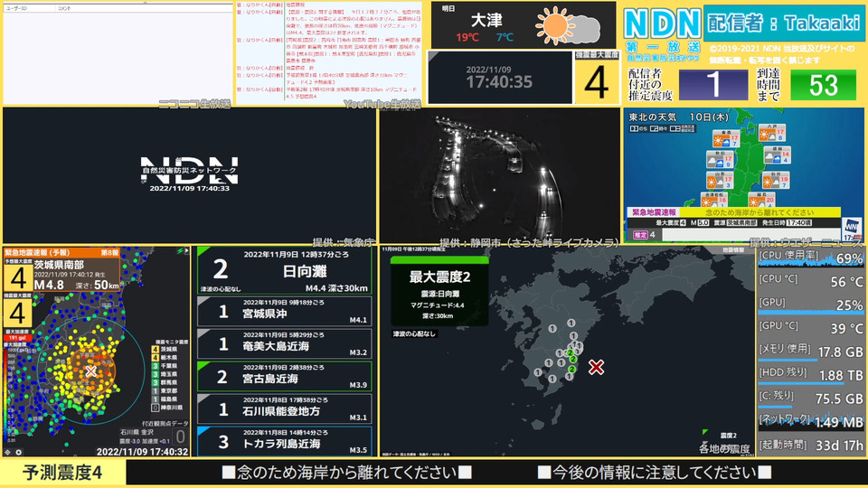Screen dimensions: 868x488
Task: Click the 東京都 intensity 1 entry
Action: (165, 390)
